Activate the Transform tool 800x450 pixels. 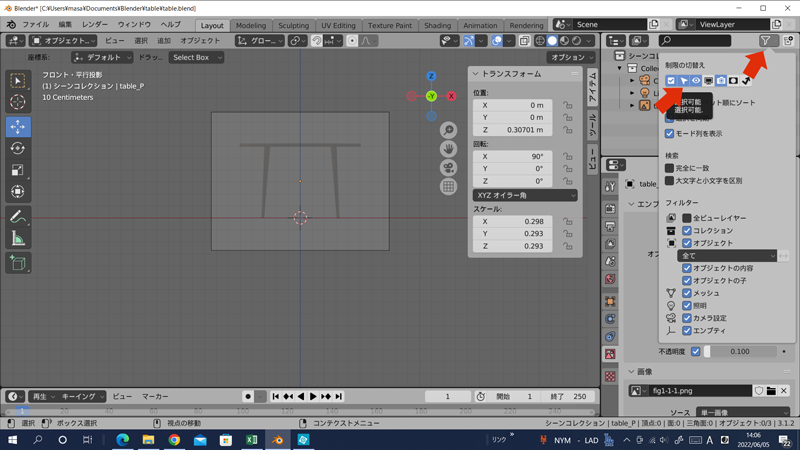pyautogui.click(x=18, y=191)
